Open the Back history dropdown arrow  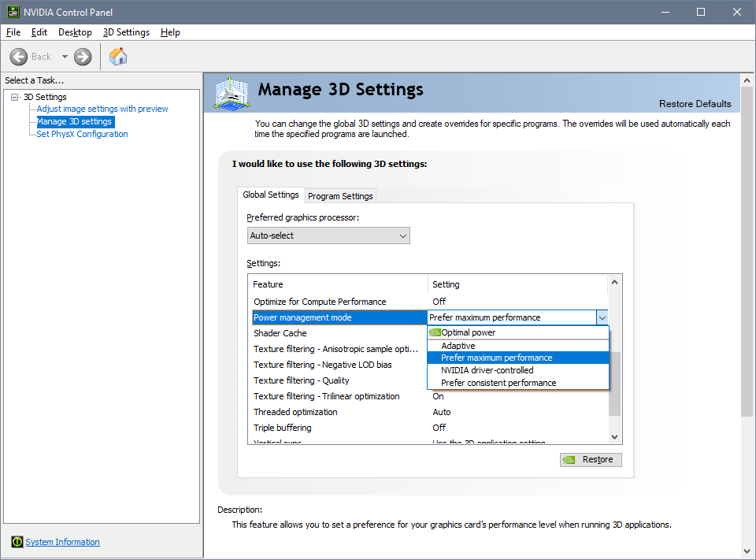point(65,57)
